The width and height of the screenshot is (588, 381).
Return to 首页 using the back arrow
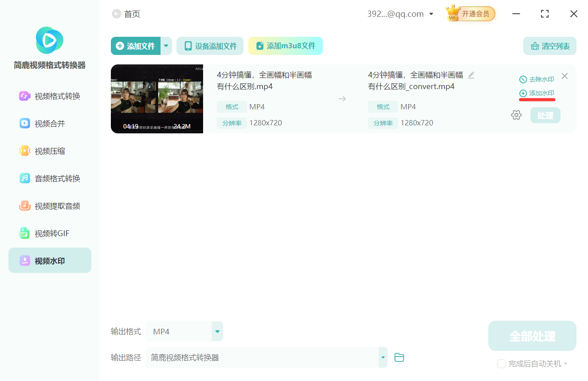pos(116,14)
